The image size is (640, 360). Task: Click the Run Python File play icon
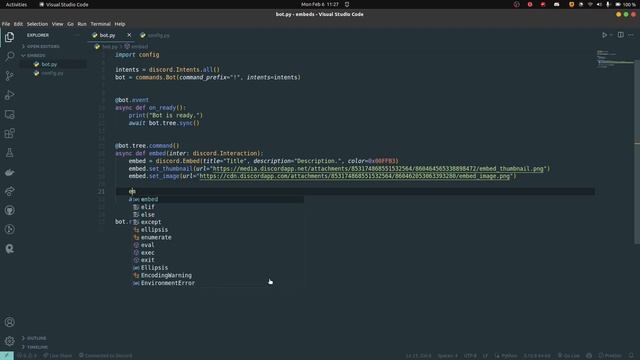tap(604, 35)
